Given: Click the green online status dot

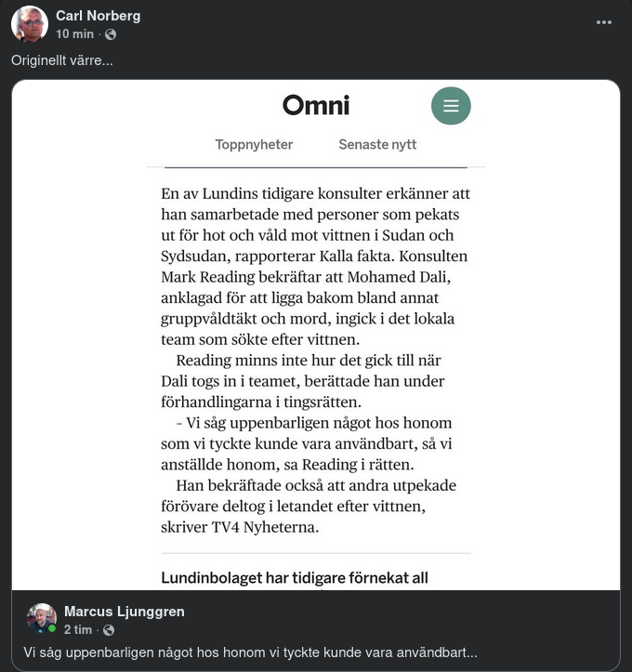Looking at the screenshot, I should pyautogui.click(x=53, y=629).
